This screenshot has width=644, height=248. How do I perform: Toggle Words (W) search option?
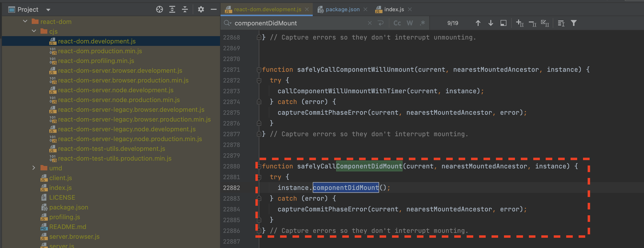click(x=410, y=23)
